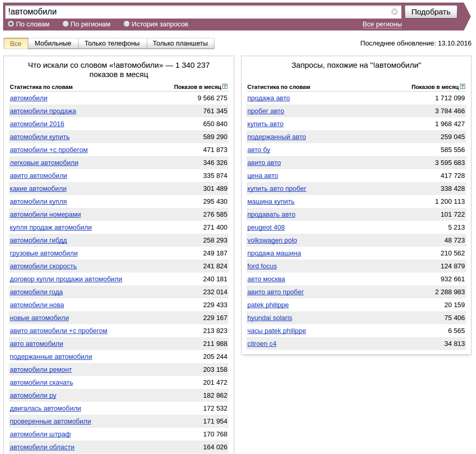Open the автомобили скорость link
476x454 pixels.
click(43, 266)
